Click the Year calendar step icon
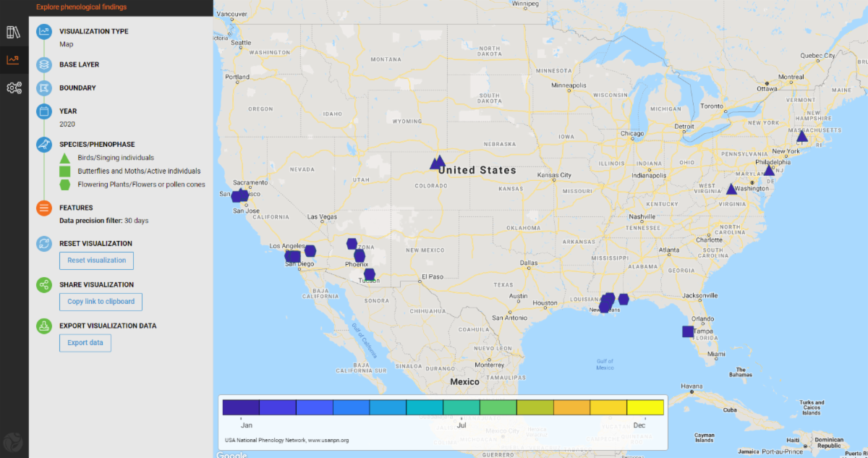This screenshot has height=458, width=868. tap(44, 111)
